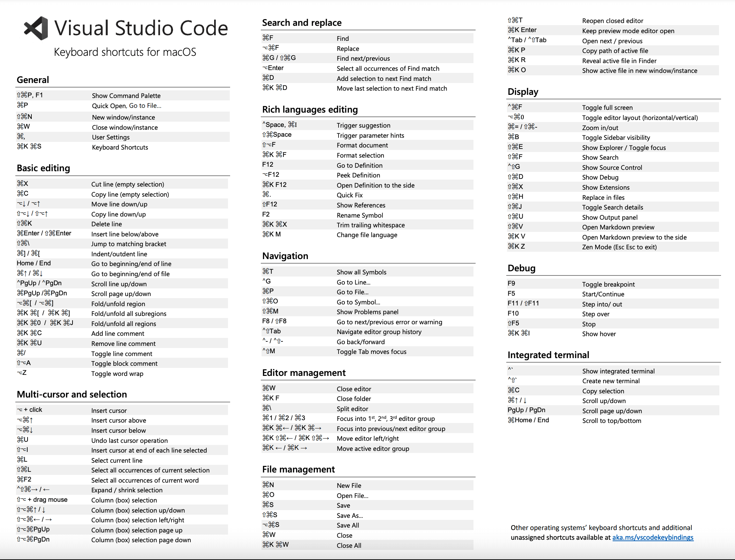Click the Integrated terminal section heading
This screenshot has height=560, width=735.
[x=548, y=355]
